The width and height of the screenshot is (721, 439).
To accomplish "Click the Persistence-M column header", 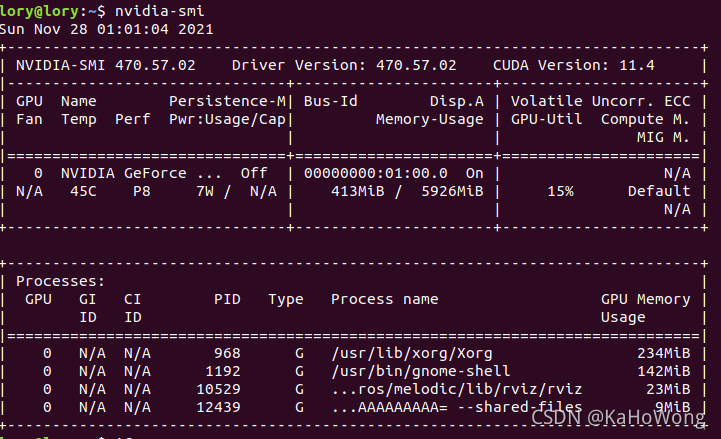I will [x=227, y=101].
